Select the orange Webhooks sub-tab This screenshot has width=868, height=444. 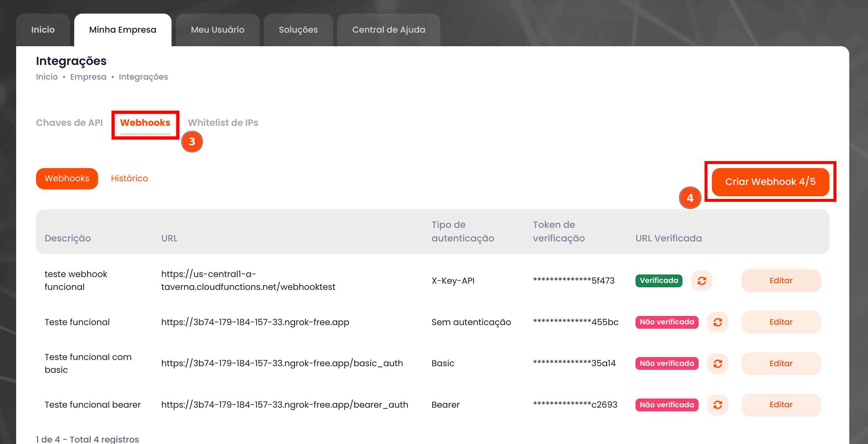click(x=67, y=178)
